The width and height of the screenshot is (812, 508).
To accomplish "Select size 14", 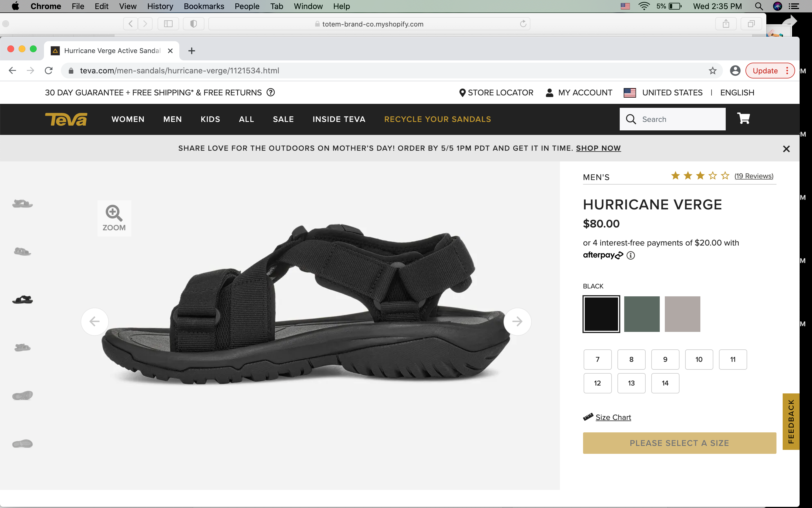I will point(665,383).
